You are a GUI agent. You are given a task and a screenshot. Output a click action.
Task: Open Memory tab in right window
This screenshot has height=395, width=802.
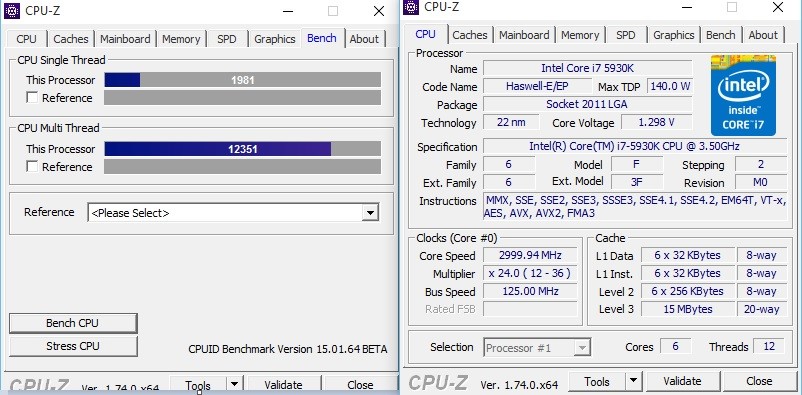tap(580, 35)
